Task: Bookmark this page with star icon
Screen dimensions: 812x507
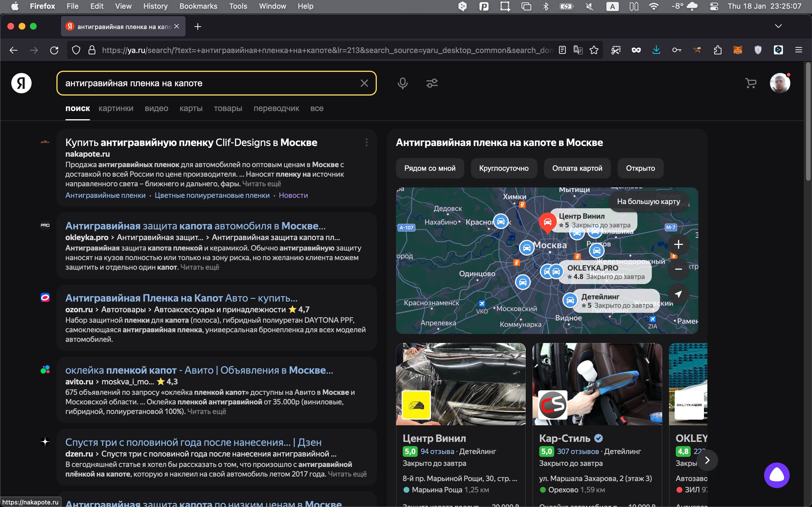Action: [x=594, y=50]
